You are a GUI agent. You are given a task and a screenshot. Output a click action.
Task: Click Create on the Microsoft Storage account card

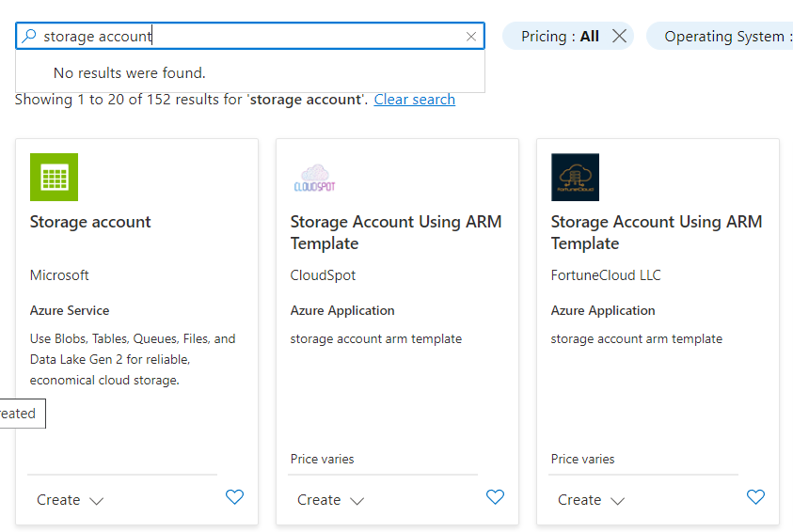tap(58, 500)
